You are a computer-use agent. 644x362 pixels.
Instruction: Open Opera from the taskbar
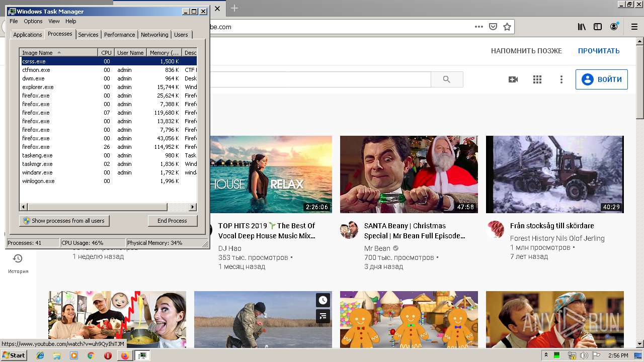click(x=108, y=355)
